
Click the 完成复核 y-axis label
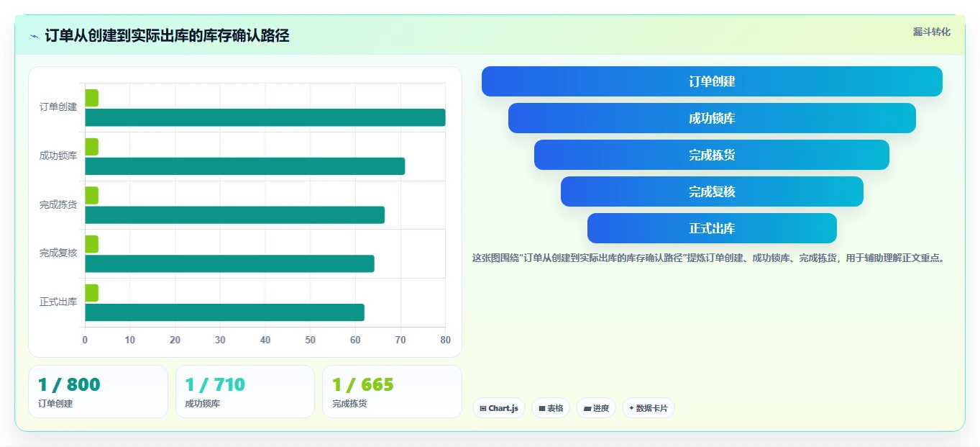click(58, 253)
